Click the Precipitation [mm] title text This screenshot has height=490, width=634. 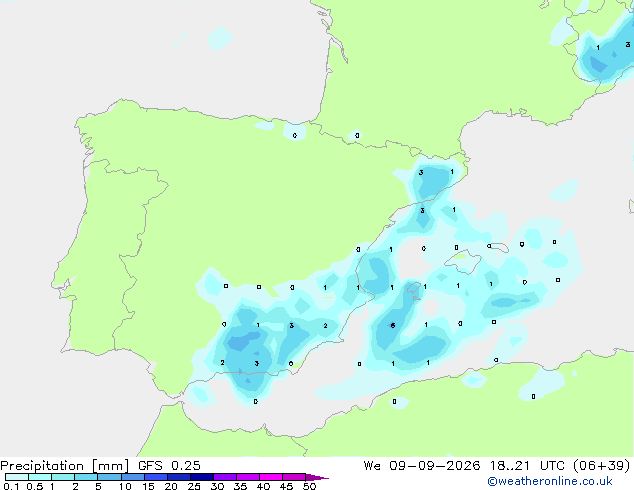point(65,466)
